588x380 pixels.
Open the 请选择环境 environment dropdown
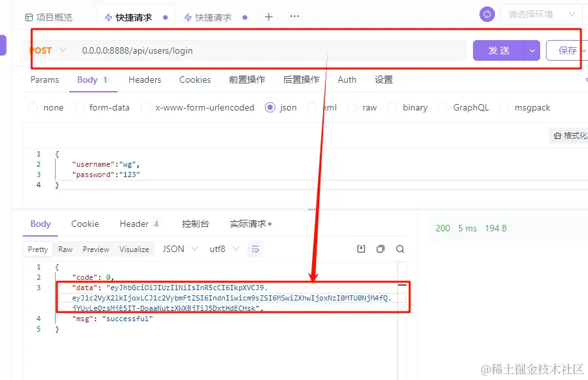[541, 15]
